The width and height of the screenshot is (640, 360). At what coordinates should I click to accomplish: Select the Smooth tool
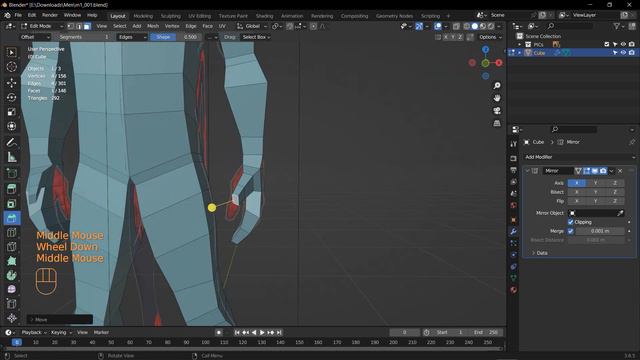tap(11, 289)
